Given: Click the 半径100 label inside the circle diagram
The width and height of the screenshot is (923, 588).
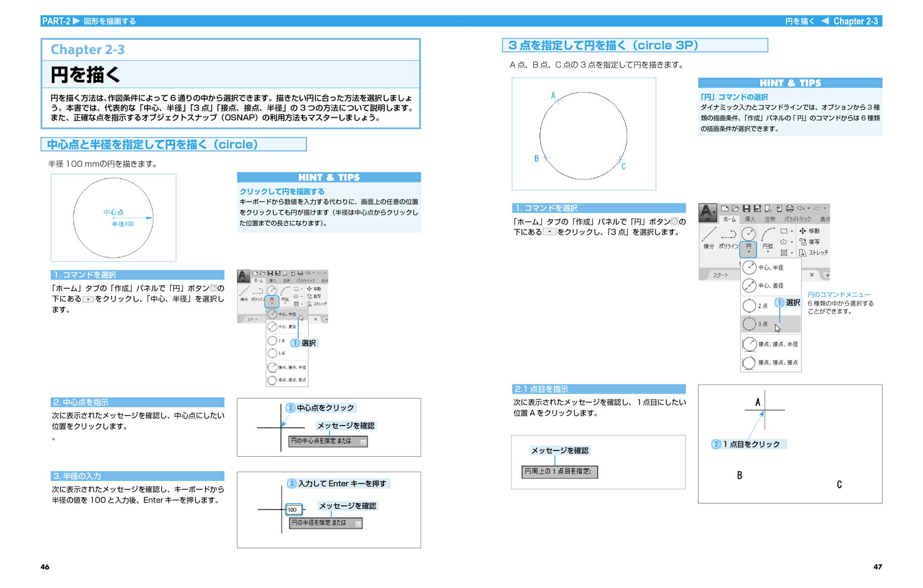Looking at the screenshot, I should [123, 224].
